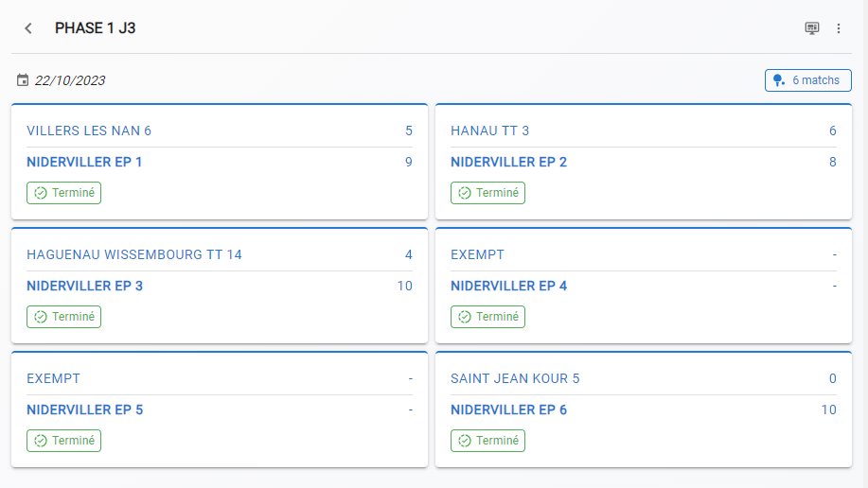Select the VILLERS LES NAN 6 team
868x488 pixels.
tap(89, 131)
